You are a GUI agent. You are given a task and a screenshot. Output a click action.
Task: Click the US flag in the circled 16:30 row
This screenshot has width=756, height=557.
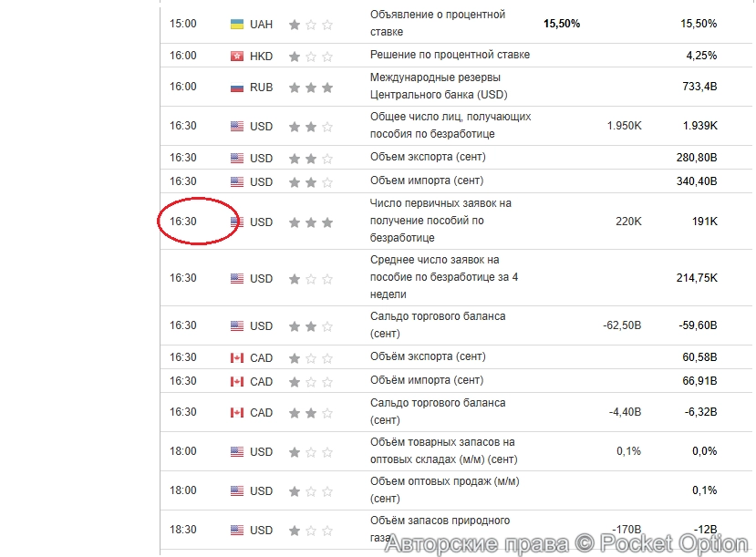(237, 222)
